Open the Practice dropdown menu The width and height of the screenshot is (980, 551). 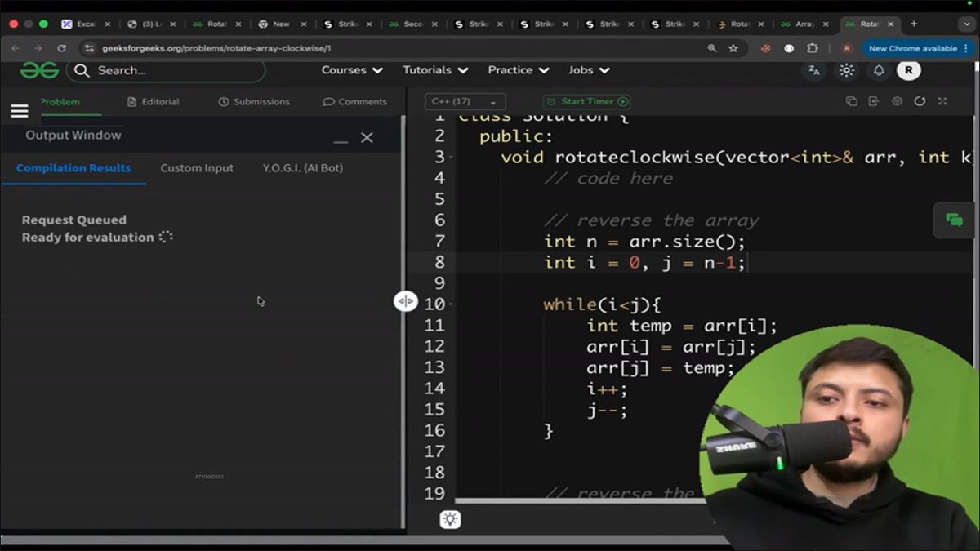518,70
